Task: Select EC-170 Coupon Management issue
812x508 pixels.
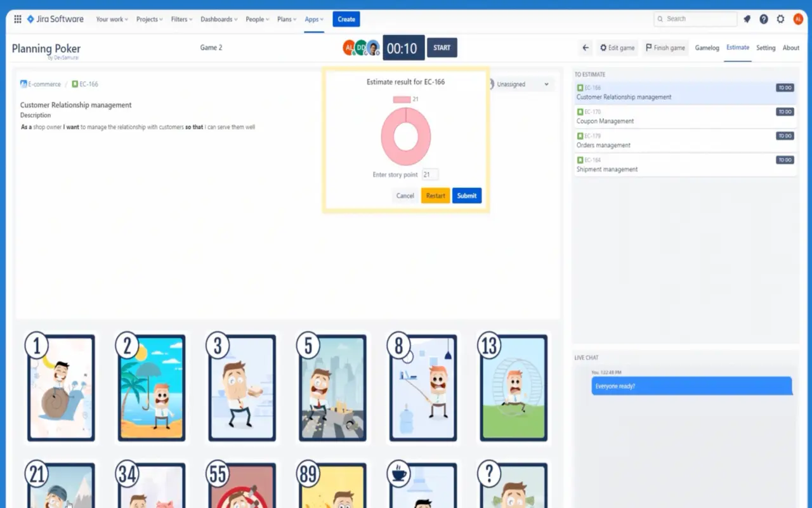Action: 685,117
